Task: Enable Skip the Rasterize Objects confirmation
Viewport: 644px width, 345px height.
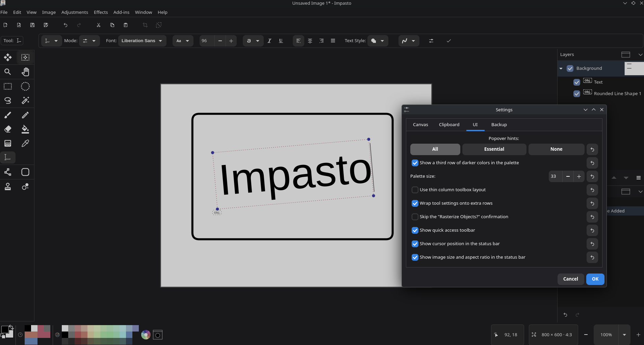Action: [x=415, y=217]
